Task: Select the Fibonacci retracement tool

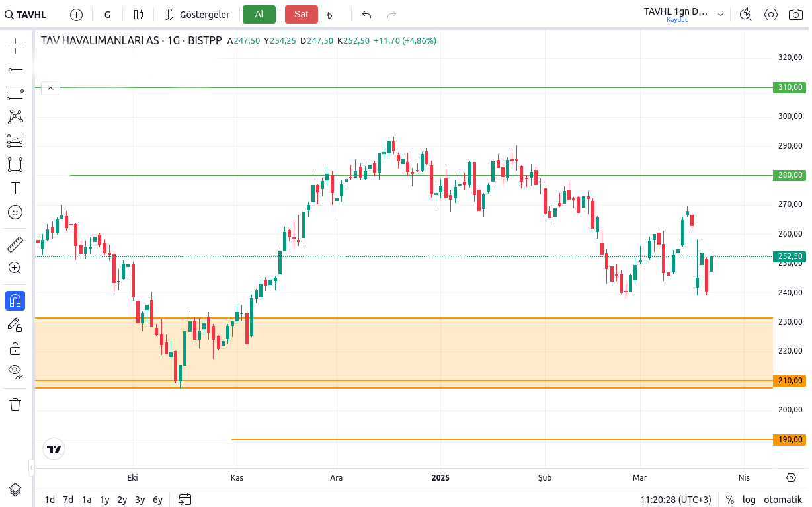Action: point(15,93)
